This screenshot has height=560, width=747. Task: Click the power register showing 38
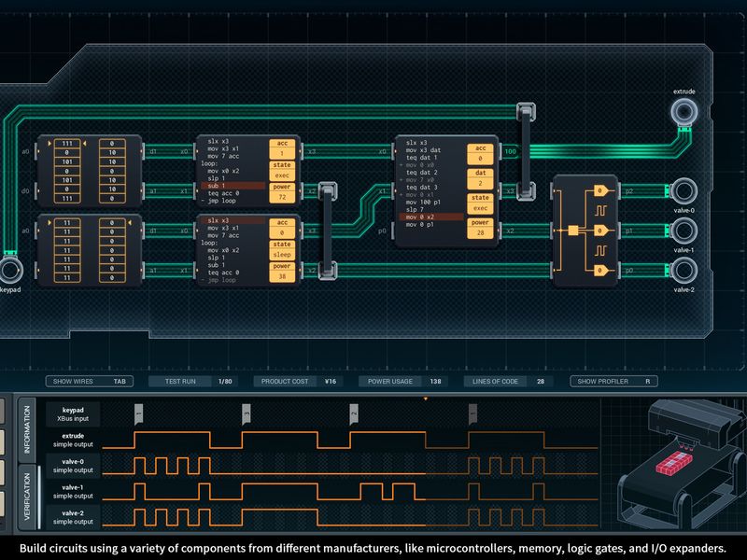click(282, 271)
